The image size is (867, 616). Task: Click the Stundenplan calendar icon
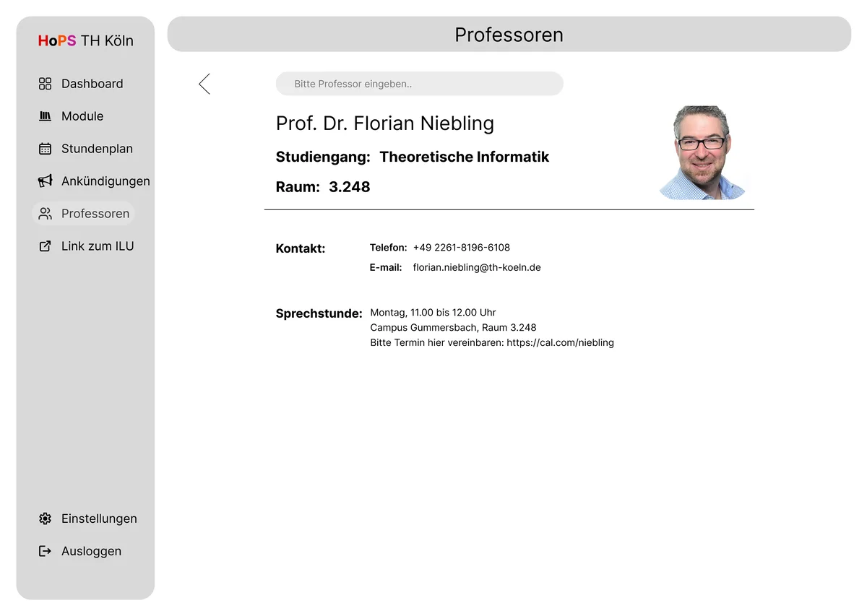click(x=45, y=149)
